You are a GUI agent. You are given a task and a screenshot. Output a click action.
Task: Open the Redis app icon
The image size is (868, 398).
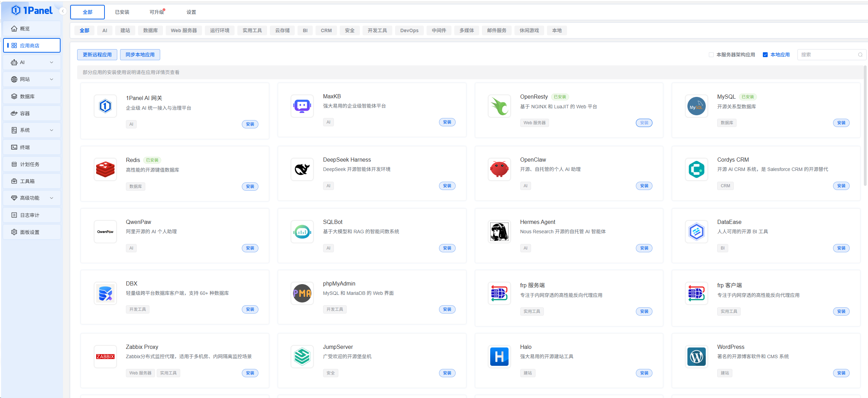pyautogui.click(x=105, y=169)
